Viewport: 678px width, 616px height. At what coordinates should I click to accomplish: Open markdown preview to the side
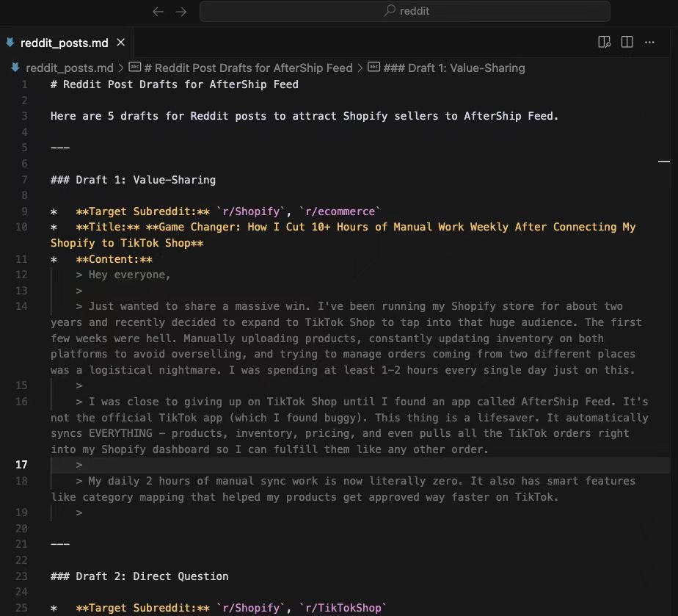tap(604, 42)
